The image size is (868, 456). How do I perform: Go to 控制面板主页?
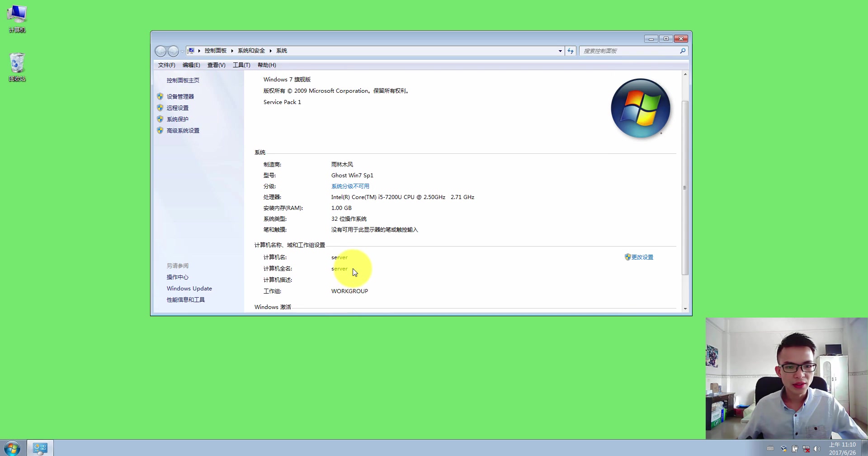(183, 80)
